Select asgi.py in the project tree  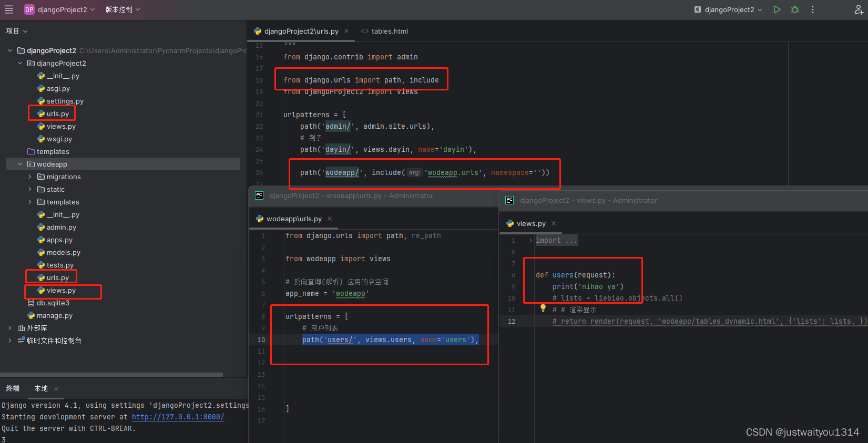point(54,88)
